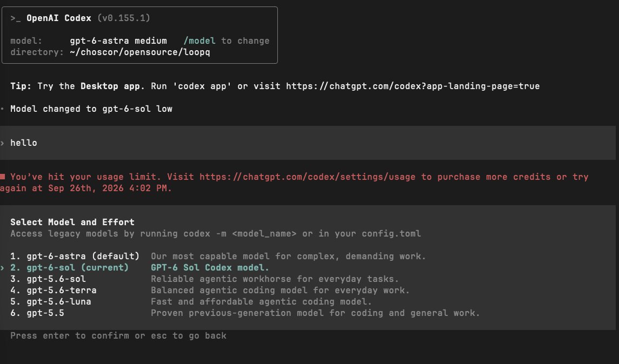Image resolution: width=619 pixels, height=364 pixels.
Task: Click 'Our most capable model' description text
Action: [289, 257]
